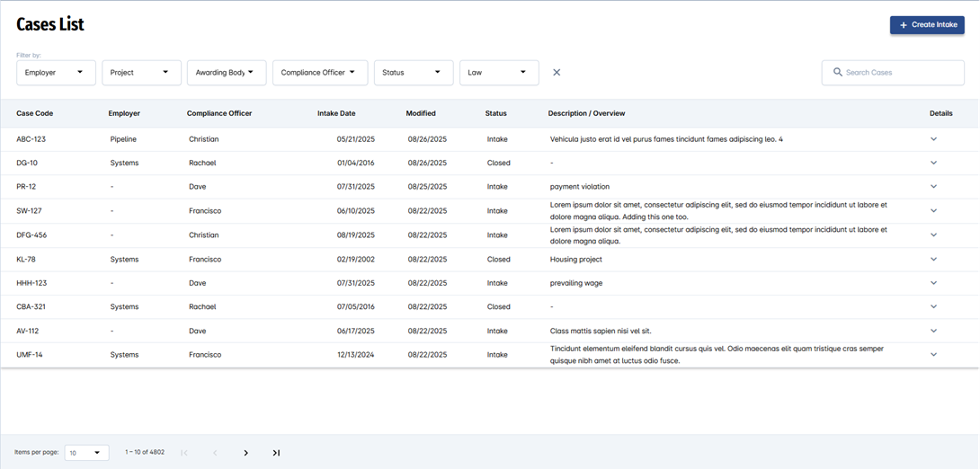Click the Description / Overview column header
Image resolution: width=980 pixels, height=469 pixels.
pyautogui.click(x=587, y=114)
